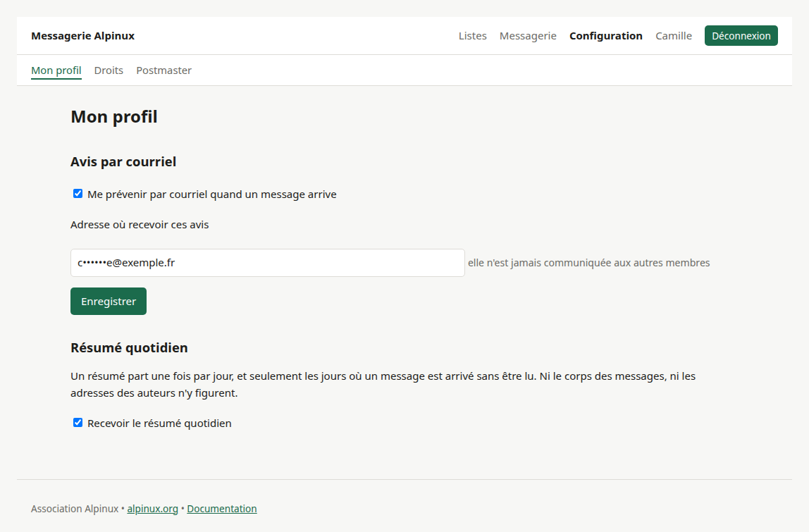809x532 pixels.
Task: Go to Messagerie in the top navigation
Action: (x=528, y=36)
